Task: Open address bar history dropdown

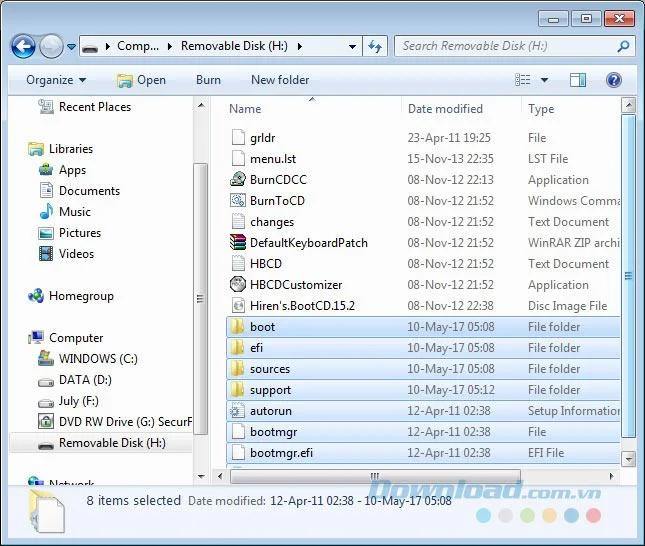Action: click(x=352, y=46)
